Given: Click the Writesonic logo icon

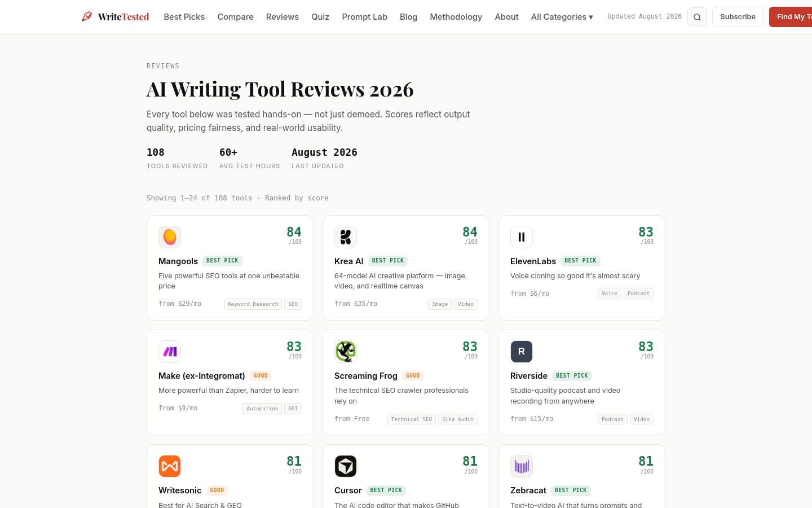Looking at the screenshot, I should 170,466.
